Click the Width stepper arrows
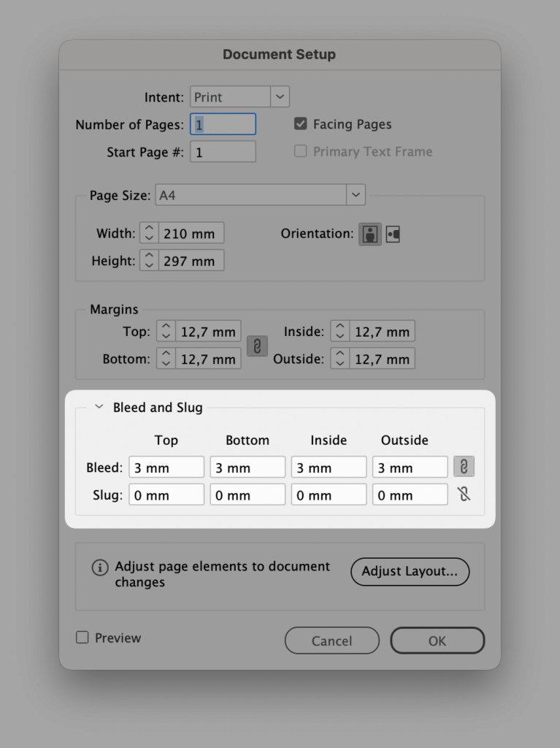This screenshot has height=748, width=560. click(149, 234)
